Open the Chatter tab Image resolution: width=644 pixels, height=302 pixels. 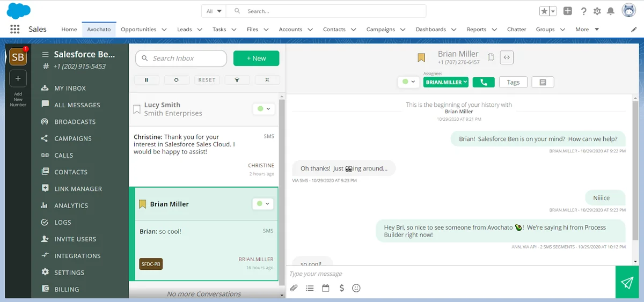516,30
